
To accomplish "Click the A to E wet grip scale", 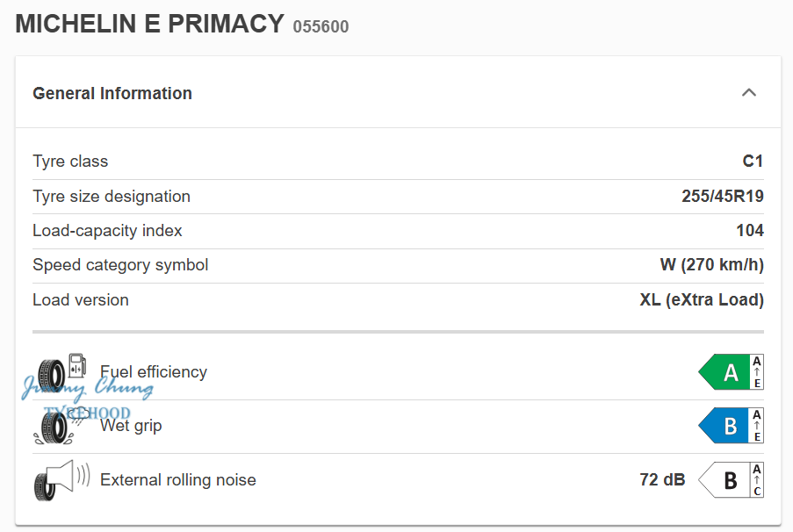I will 757,426.
